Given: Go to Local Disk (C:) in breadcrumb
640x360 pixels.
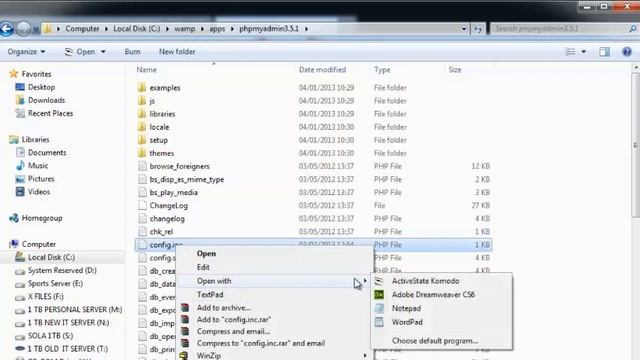Looking at the screenshot, I should 137,29.
